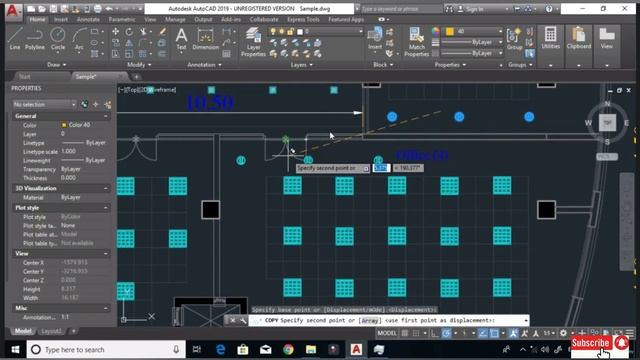640x360 pixels.
Task: Select the Trim tool
Action: tap(143, 32)
